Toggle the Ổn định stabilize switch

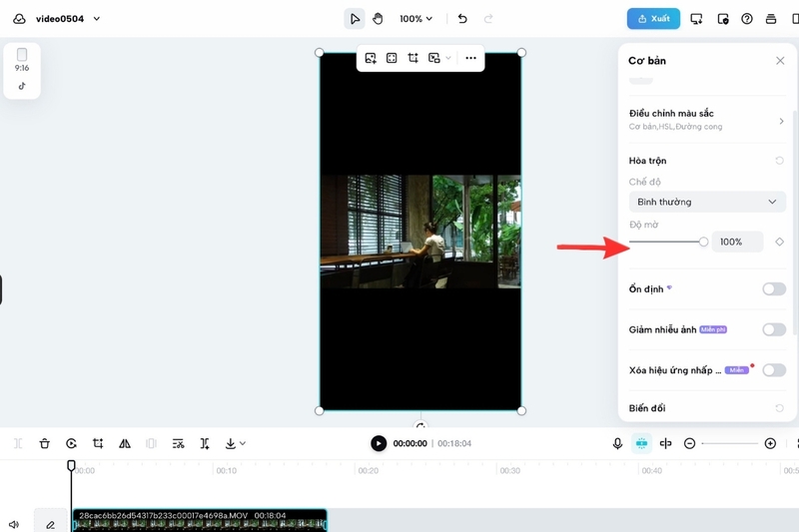[x=774, y=289]
